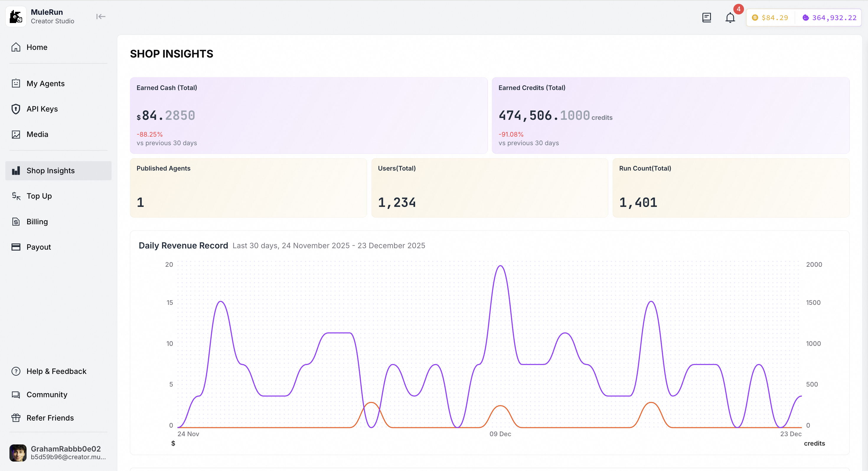Click the 364,932.22 credits balance
This screenshot has height=471, width=868.
829,17
